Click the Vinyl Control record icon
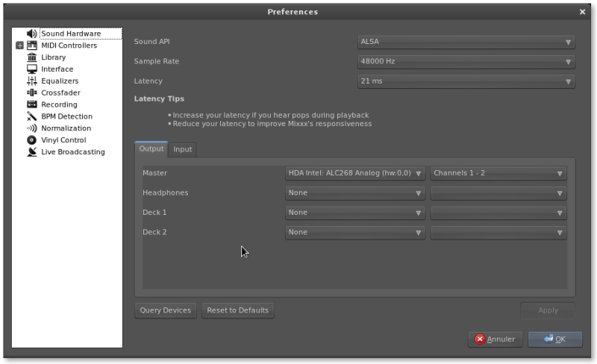Viewport: 597px width, 364px height. click(x=32, y=139)
